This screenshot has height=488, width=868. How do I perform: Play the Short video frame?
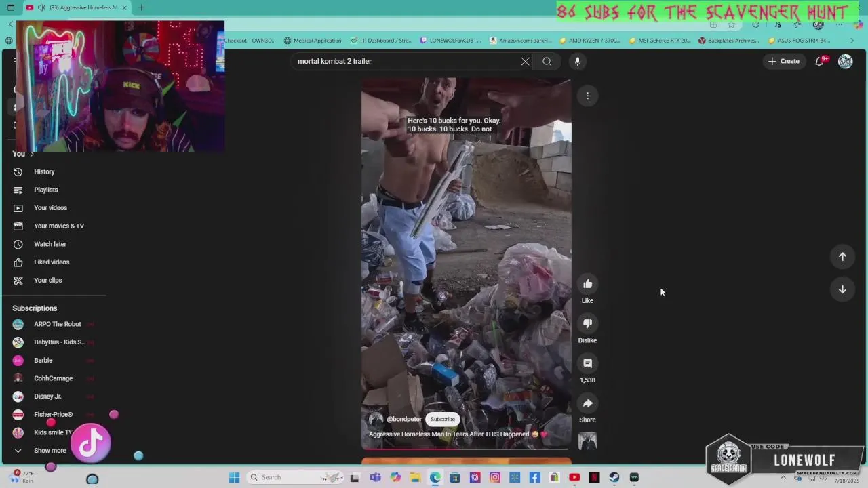(x=466, y=263)
